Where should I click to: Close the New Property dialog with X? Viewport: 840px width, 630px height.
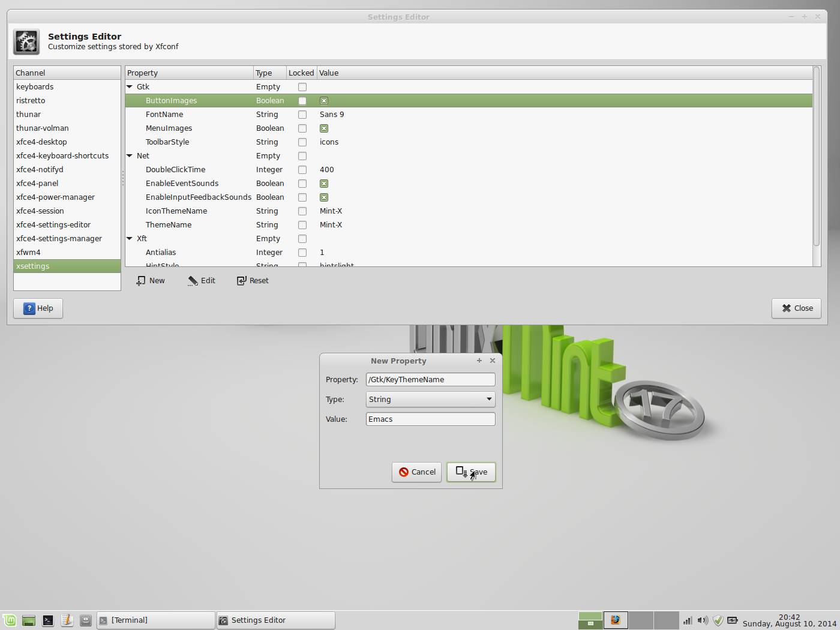click(493, 361)
